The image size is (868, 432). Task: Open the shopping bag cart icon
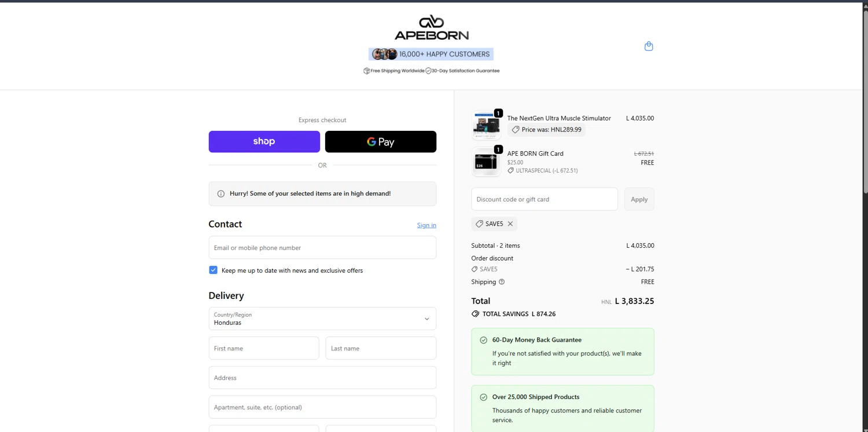(649, 46)
